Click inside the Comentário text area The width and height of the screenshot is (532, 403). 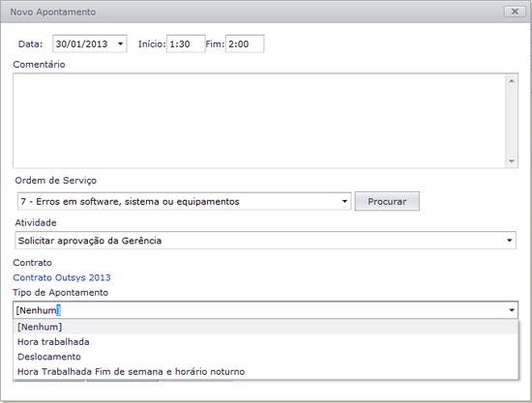point(259,121)
